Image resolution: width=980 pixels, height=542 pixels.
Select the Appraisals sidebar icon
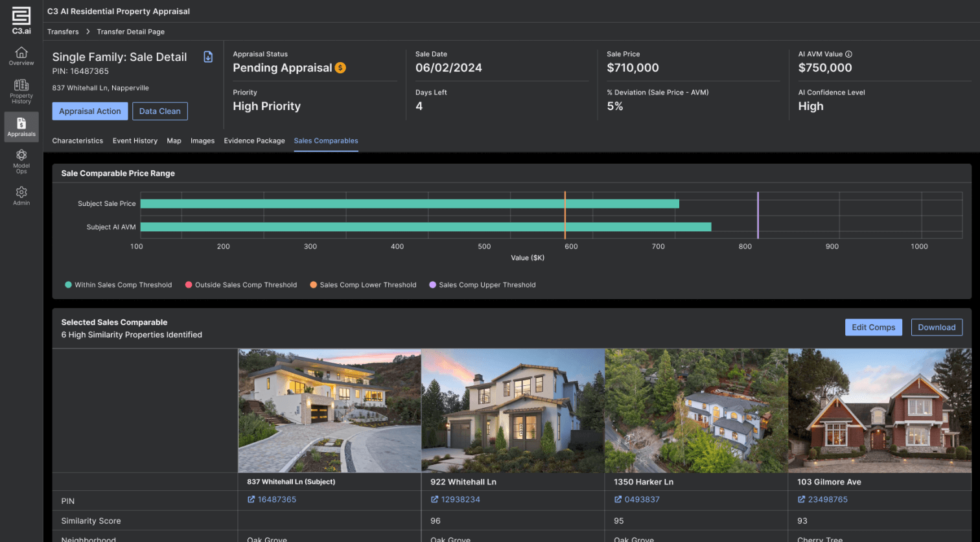[21, 127]
